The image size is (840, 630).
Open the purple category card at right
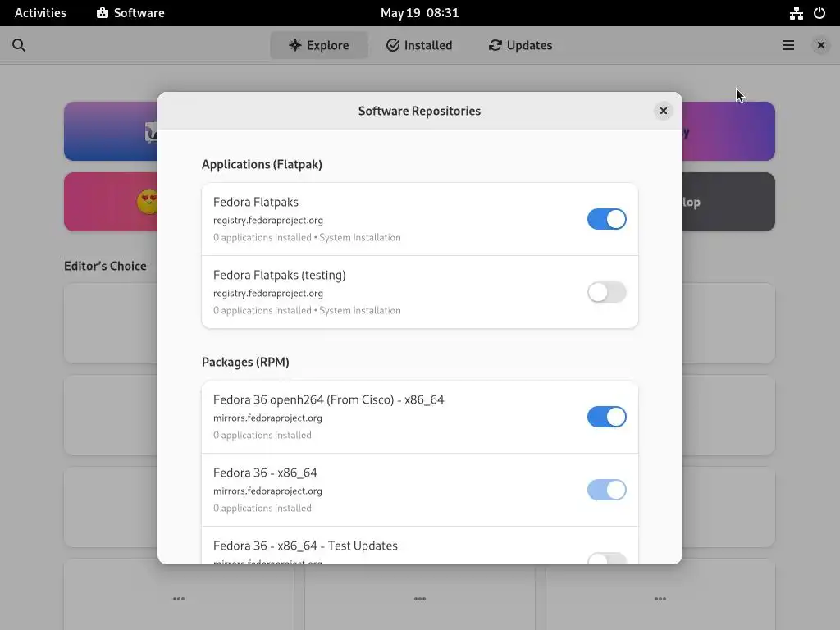coord(728,131)
